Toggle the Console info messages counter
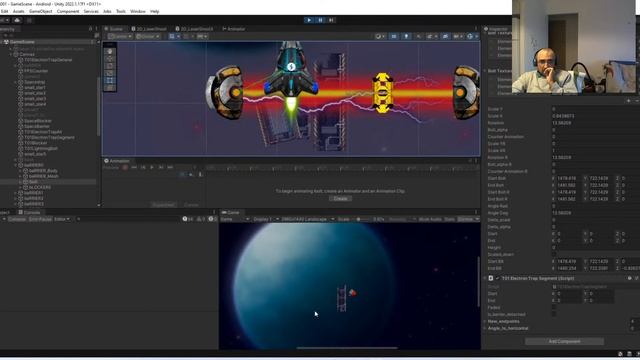Viewport: 640px width, 360px height. pyautogui.click(x=188, y=219)
